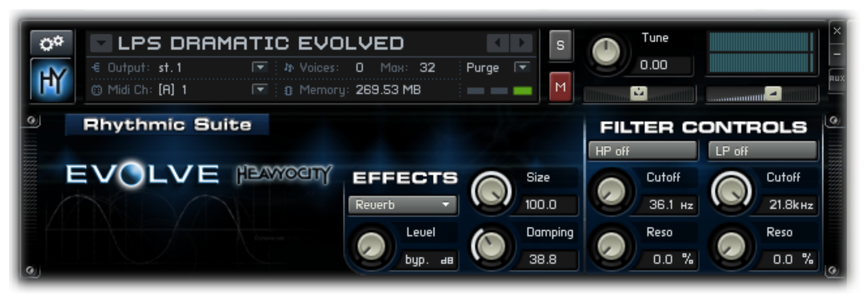Expand the Output st. 1 dropdown
This screenshot has width=868, height=302.
(260, 67)
